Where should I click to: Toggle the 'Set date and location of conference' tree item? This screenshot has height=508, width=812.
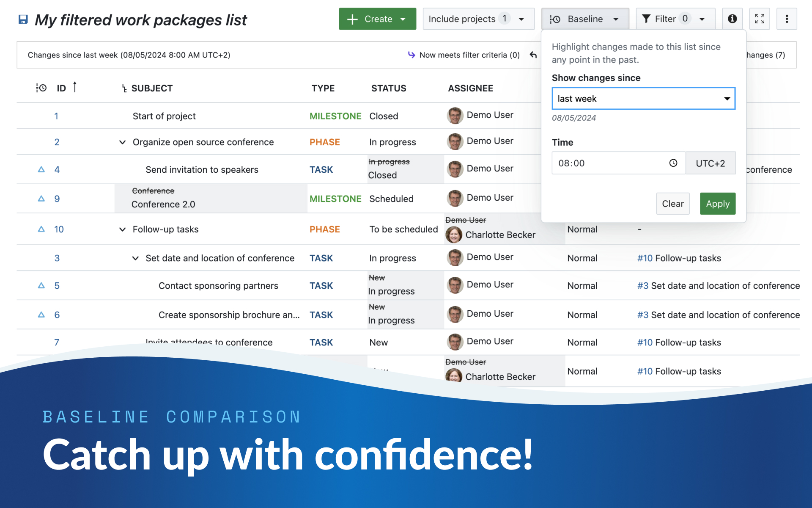(135, 257)
